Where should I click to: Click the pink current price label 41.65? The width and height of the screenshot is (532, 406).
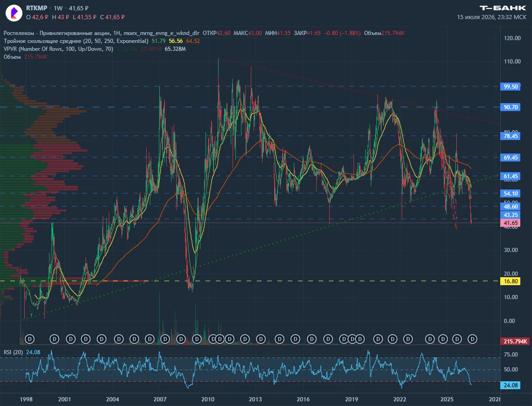point(511,223)
